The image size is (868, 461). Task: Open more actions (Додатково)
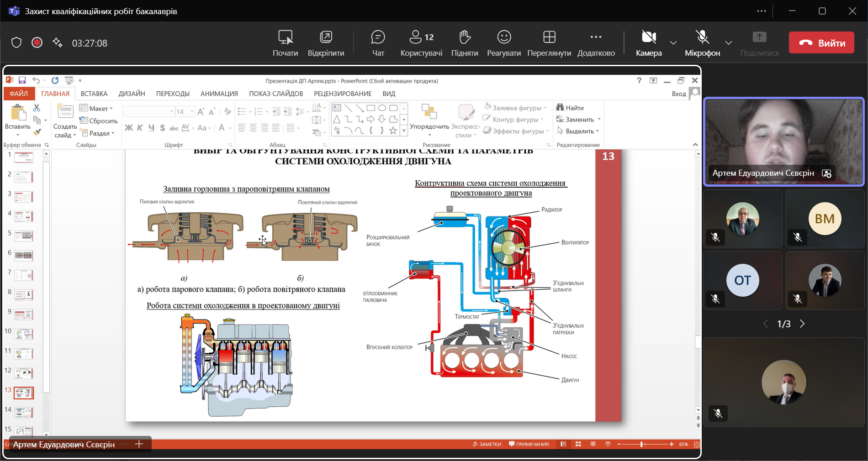tap(596, 43)
